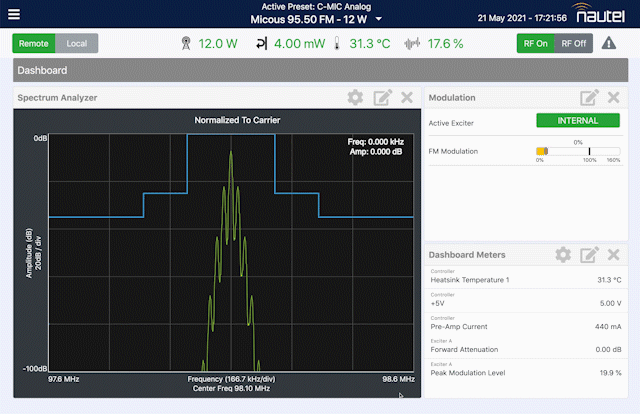The image size is (640, 414).
Task: Click the date and time display
Action: 522,18
